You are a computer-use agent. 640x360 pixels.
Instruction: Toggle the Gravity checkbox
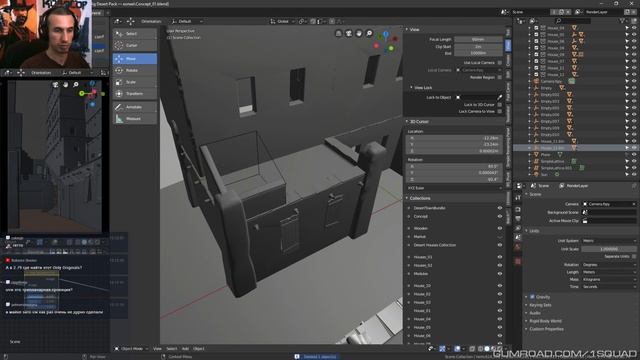coord(532,297)
